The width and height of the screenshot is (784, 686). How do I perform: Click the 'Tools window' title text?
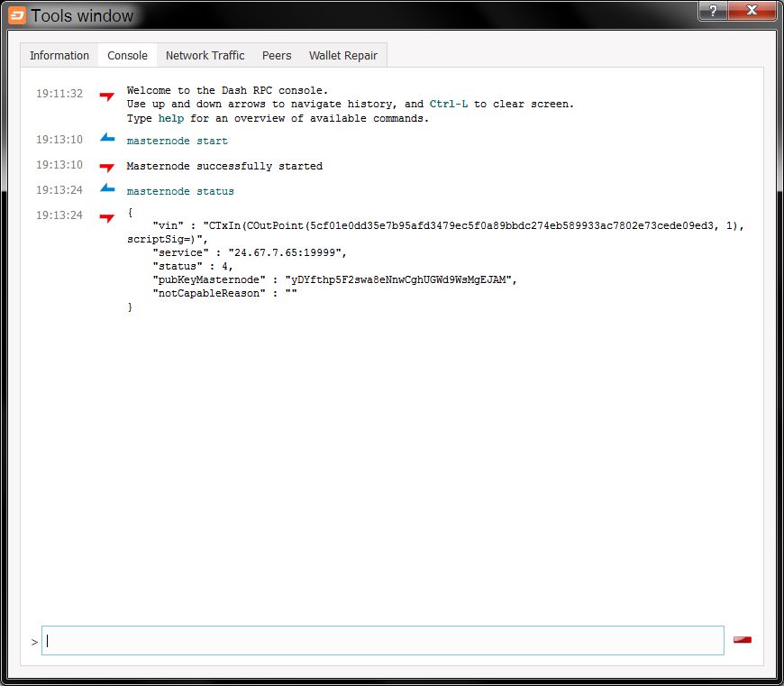pyautogui.click(x=83, y=15)
